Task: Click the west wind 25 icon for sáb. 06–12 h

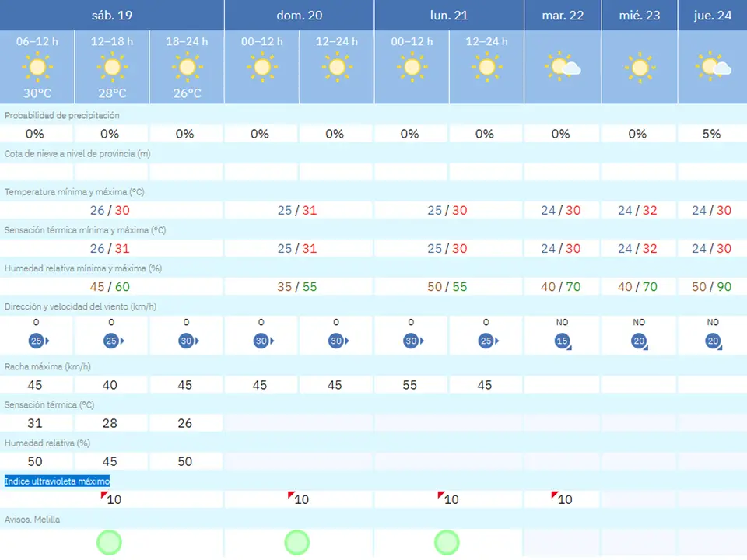Action: pyautogui.click(x=39, y=341)
